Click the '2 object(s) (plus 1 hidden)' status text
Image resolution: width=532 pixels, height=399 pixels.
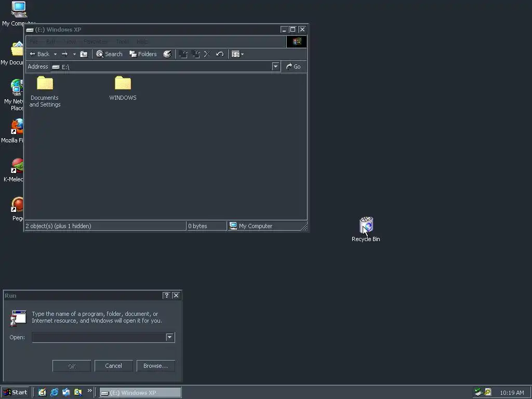tap(58, 226)
